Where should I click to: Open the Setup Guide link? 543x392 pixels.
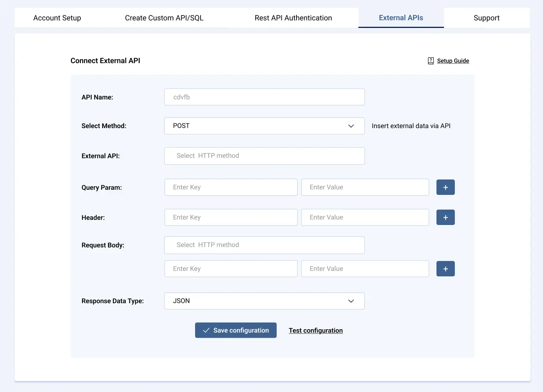(453, 61)
